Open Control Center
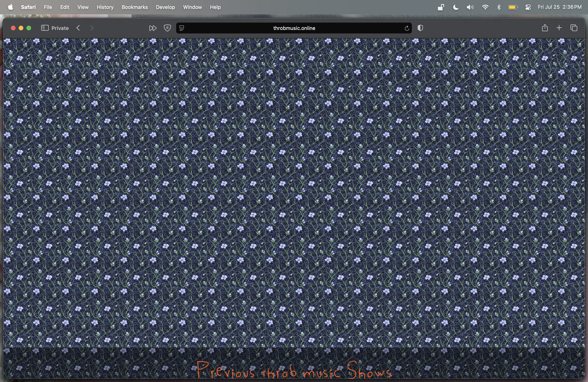 pyautogui.click(x=528, y=7)
